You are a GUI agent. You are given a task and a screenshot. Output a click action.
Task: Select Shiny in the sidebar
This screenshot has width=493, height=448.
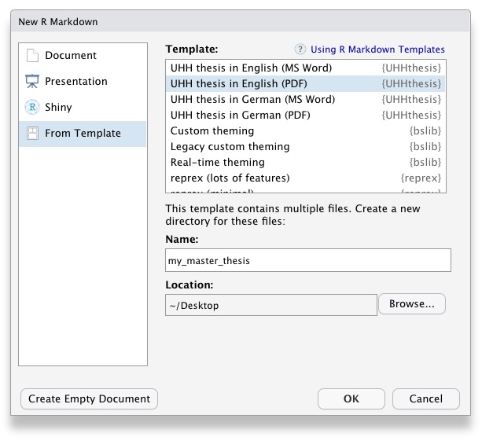[83, 107]
